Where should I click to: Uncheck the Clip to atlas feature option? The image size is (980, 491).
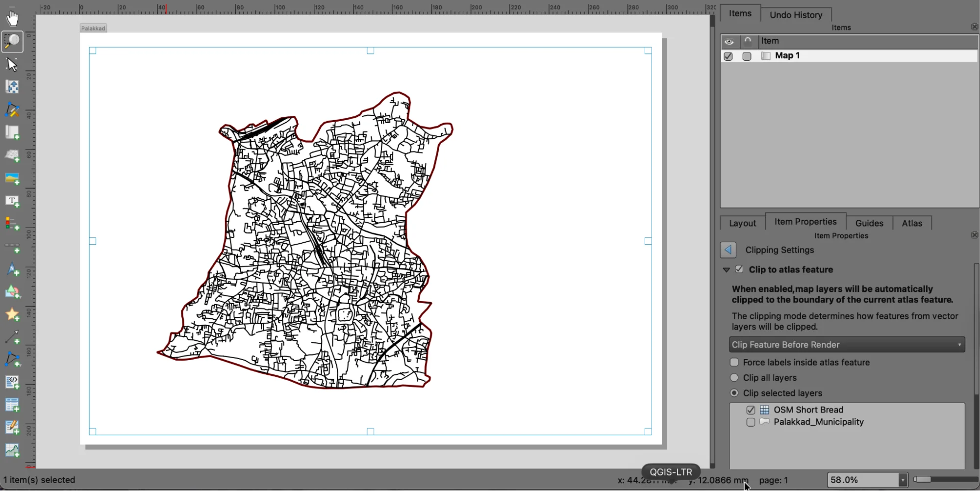[x=739, y=269]
